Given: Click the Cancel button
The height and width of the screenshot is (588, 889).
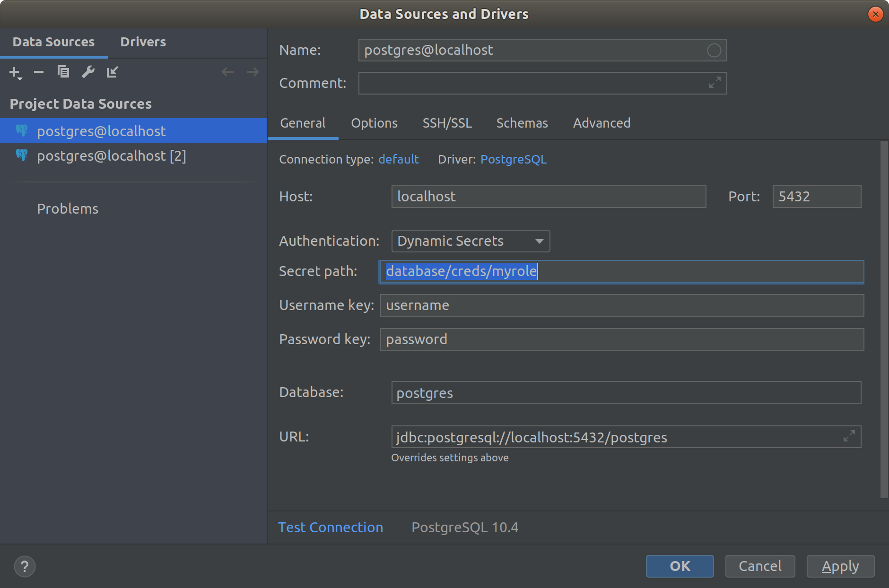Looking at the screenshot, I should click(760, 566).
